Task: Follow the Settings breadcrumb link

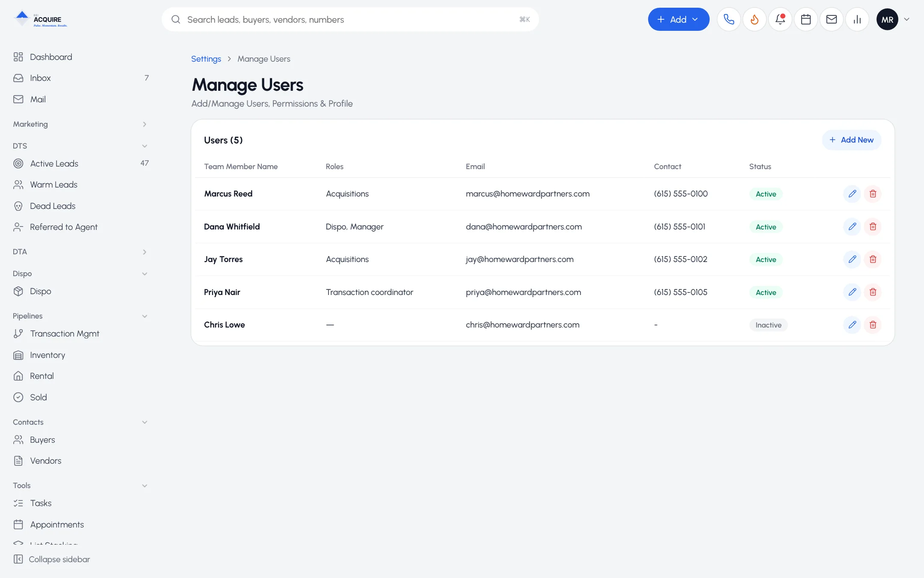Action: point(206,59)
